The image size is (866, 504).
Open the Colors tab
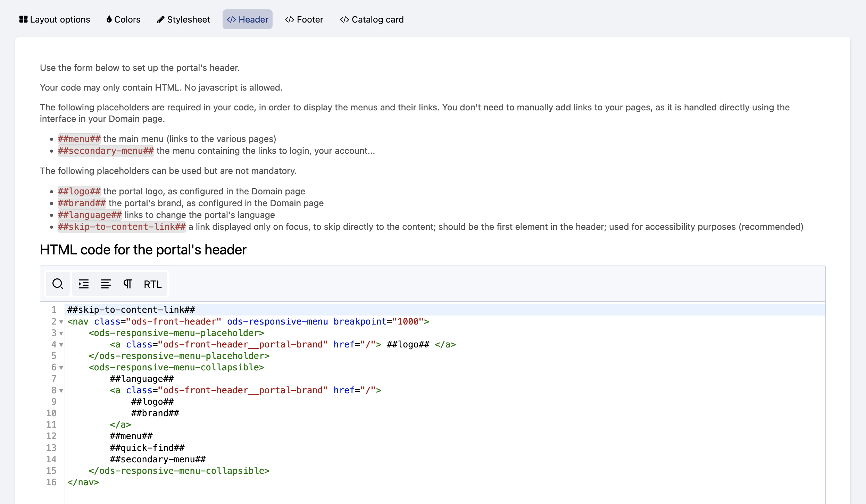123,19
